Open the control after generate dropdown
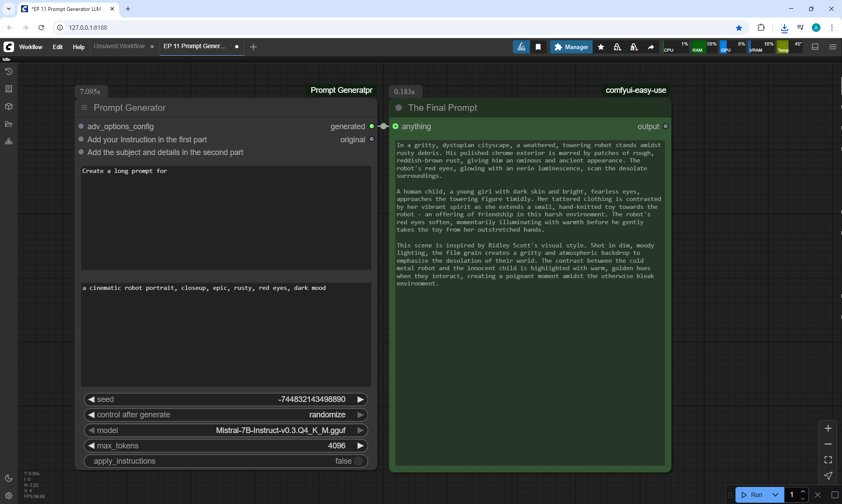 click(226, 415)
